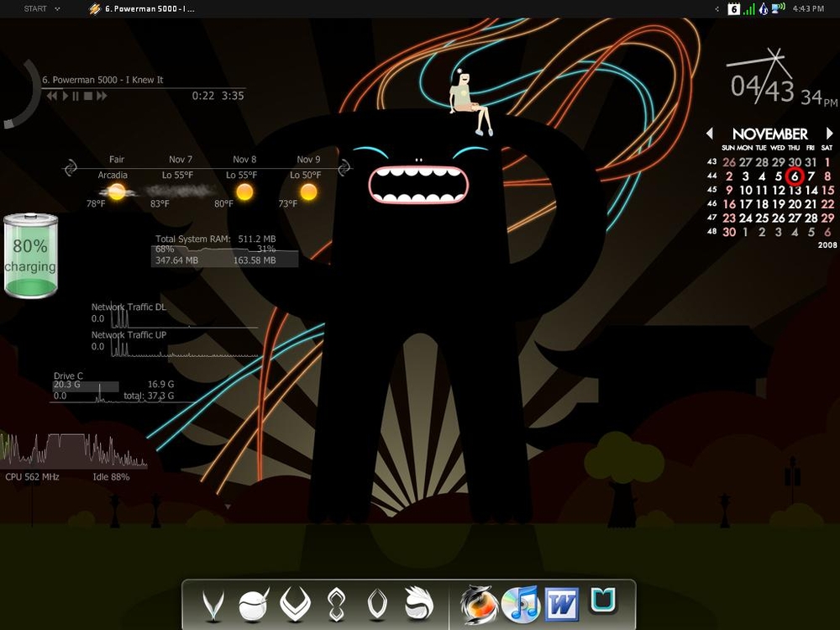
Task: Click the orange phoenix swirl dock icon
Action: [x=479, y=604]
